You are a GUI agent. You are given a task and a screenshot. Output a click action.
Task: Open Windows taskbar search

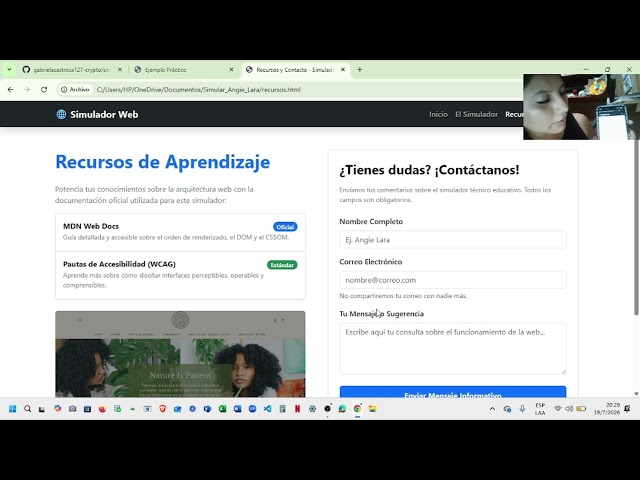point(27,409)
